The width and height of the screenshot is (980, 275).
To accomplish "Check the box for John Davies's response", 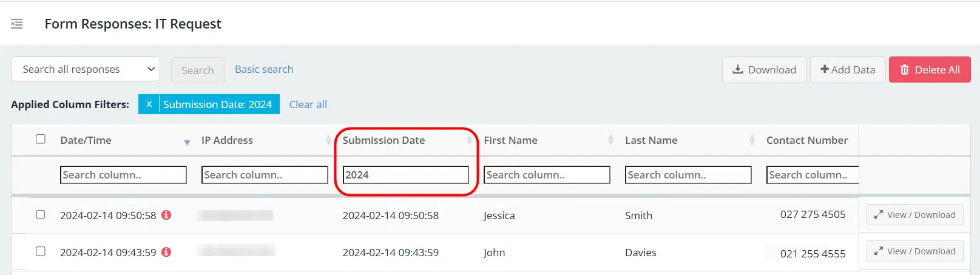I will click(41, 251).
